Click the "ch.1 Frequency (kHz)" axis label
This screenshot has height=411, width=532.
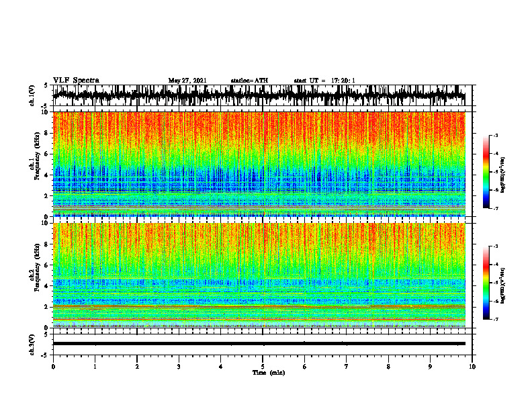tap(35, 156)
